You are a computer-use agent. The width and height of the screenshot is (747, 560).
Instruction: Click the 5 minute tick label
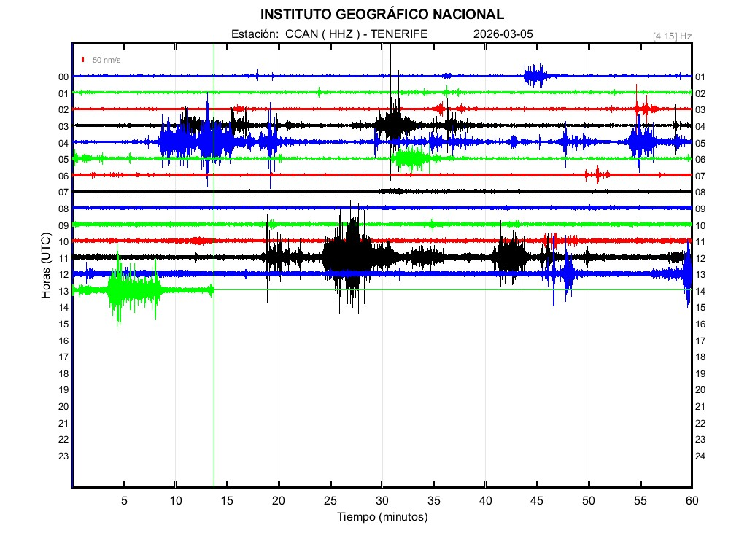[x=124, y=500]
